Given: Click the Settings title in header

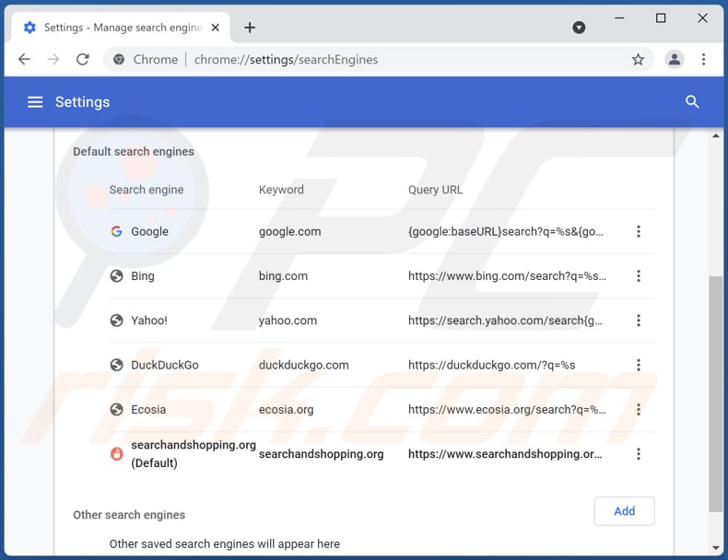Looking at the screenshot, I should pyautogui.click(x=83, y=102).
